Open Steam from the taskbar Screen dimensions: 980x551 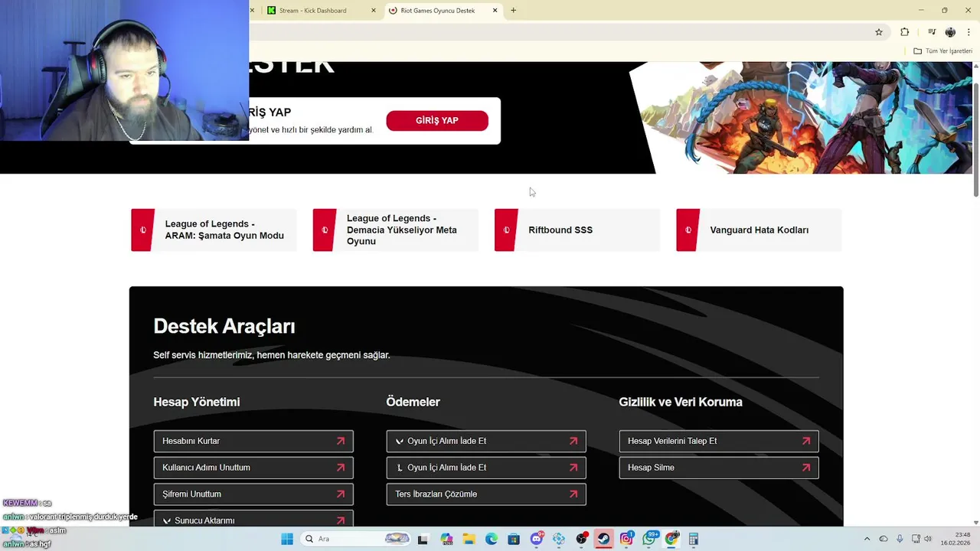click(x=604, y=539)
